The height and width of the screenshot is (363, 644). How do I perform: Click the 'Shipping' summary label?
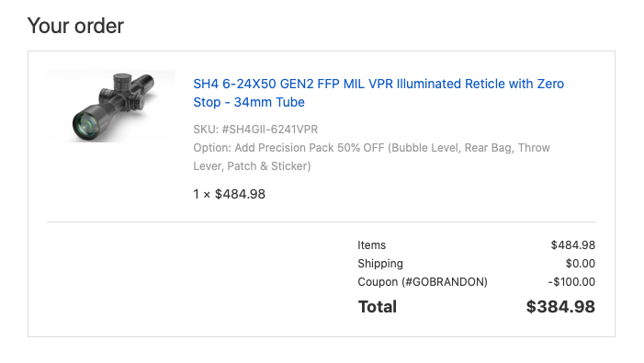(x=380, y=264)
